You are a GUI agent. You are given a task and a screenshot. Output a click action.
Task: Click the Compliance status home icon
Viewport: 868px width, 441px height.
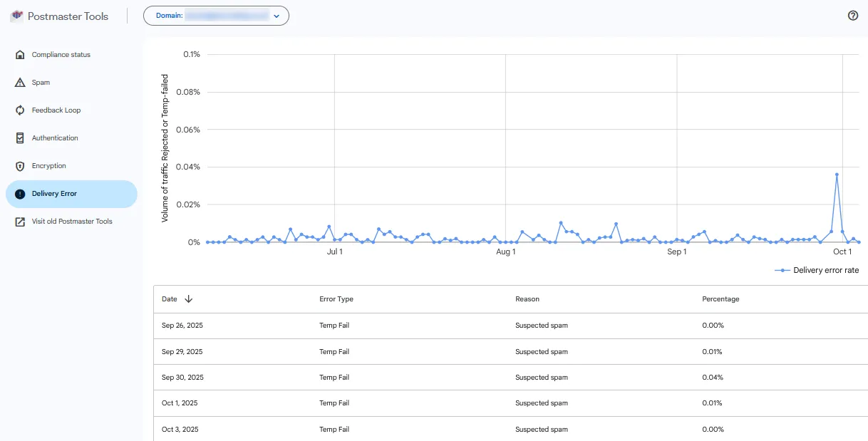pyautogui.click(x=20, y=55)
